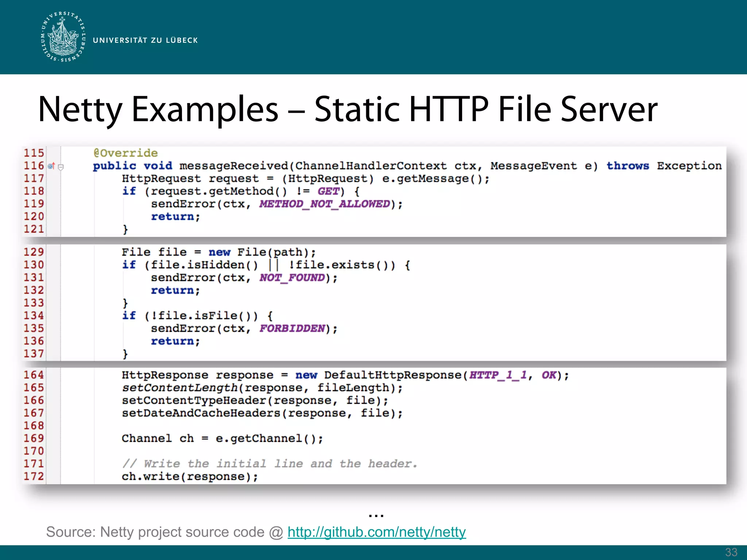Click the HTTP_1_1 constant on line 164

(x=498, y=375)
